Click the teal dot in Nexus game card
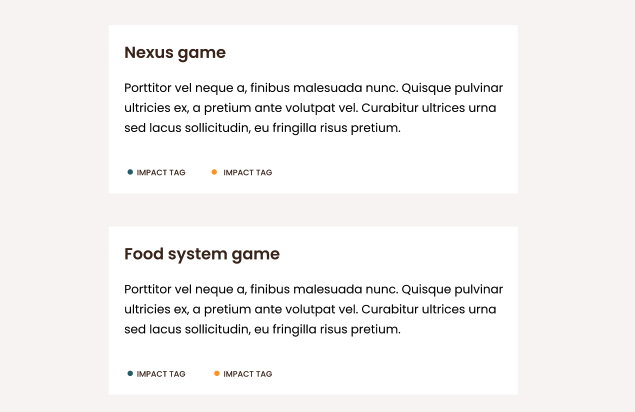The width and height of the screenshot is (635, 412). [x=130, y=172]
